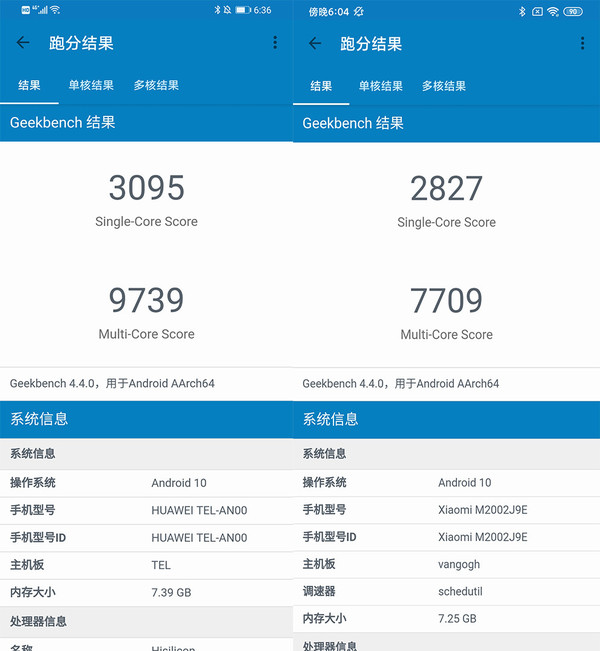
Task: Tap the 跑分结果 title on the Huawei screen
Action: coord(81,43)
